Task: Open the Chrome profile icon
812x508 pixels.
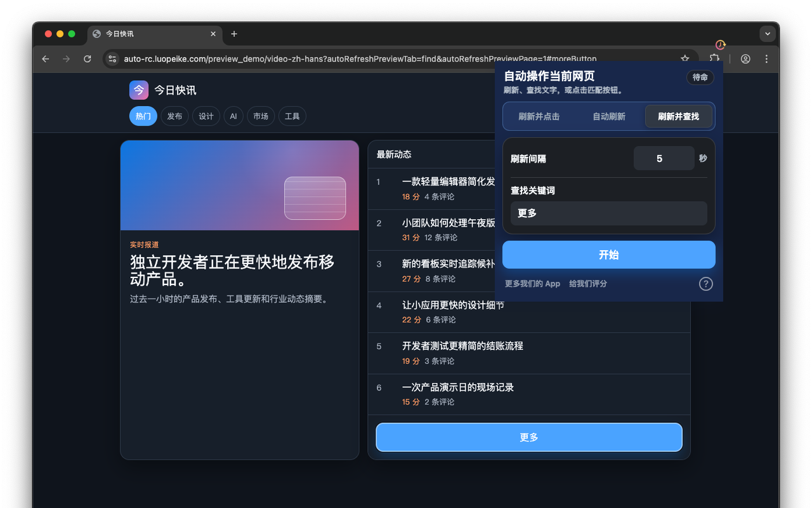Action: [x=745, y=59]
